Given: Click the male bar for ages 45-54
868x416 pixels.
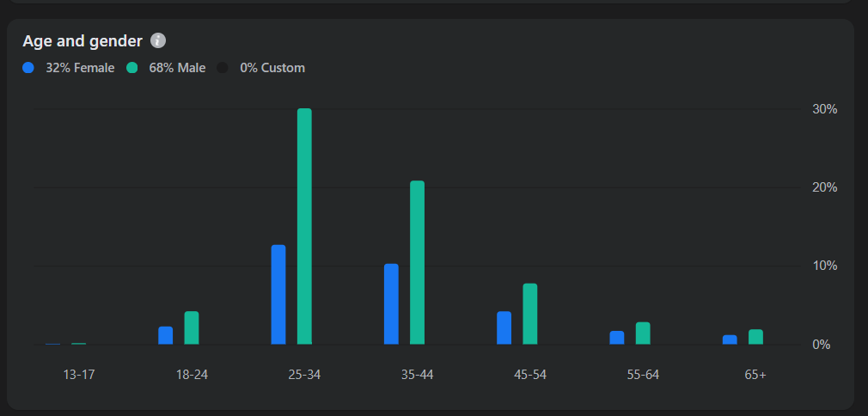Looking at the screenshot, I should [530, 314].
